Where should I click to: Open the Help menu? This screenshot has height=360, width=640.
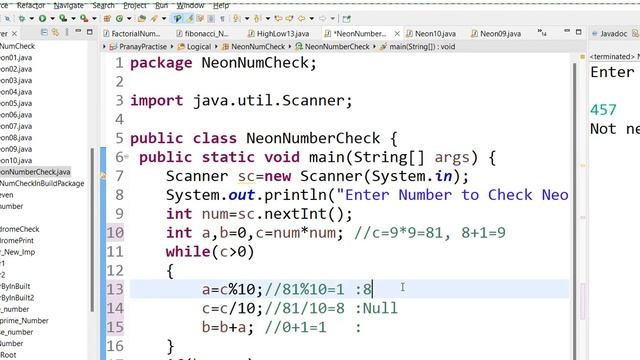click(x=221, y=5)
